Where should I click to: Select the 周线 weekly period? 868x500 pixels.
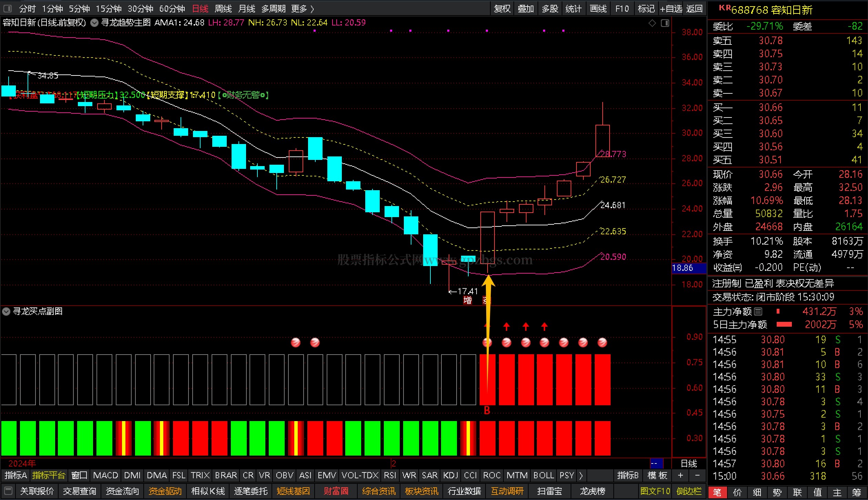(223, 9)
